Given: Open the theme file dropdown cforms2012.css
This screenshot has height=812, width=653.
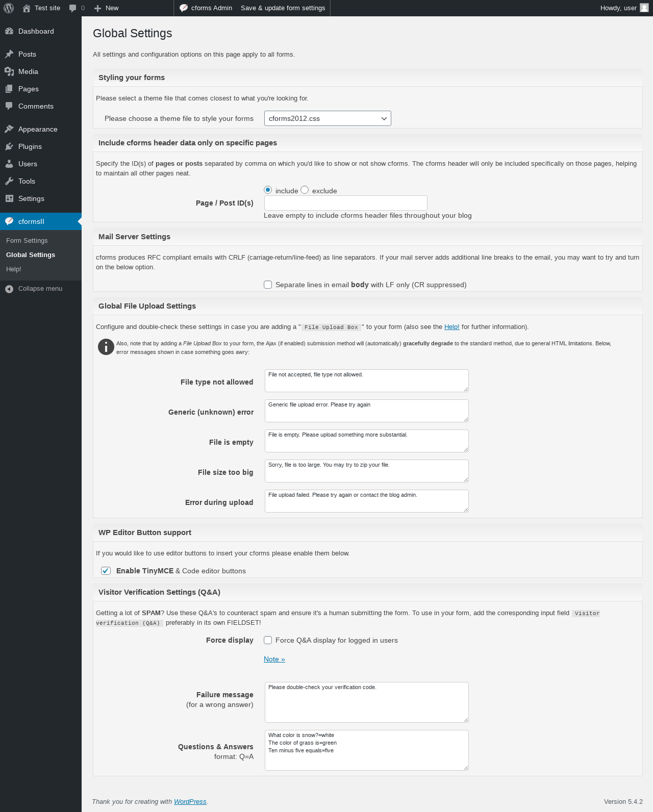Looking at the screenshot, I should coord(328,118).
